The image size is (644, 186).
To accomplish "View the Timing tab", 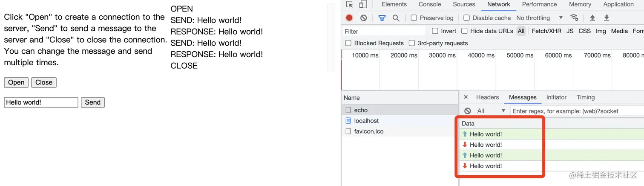I will [585, 97].
